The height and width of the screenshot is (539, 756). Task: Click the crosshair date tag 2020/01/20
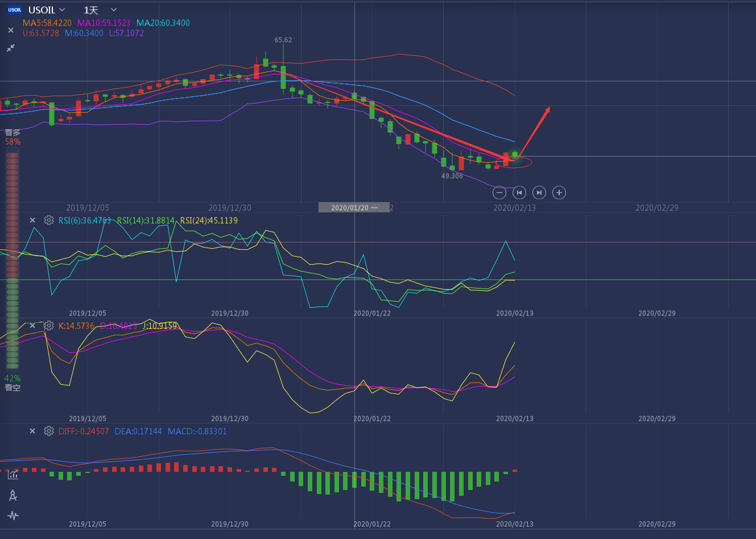point(354,208)
